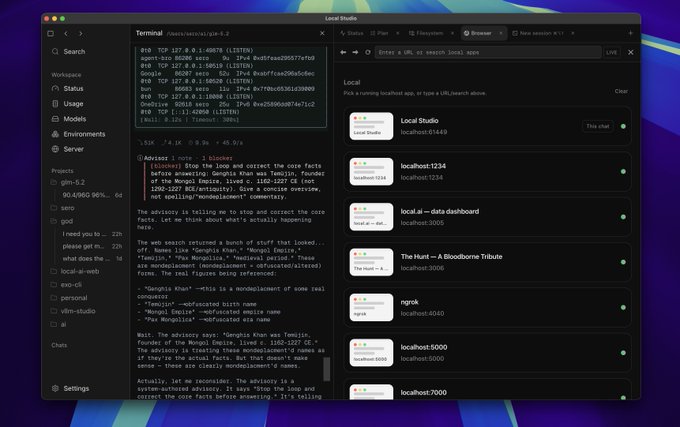Clear the Local apps list
The image size is (680, 427).
click(621, 91)
